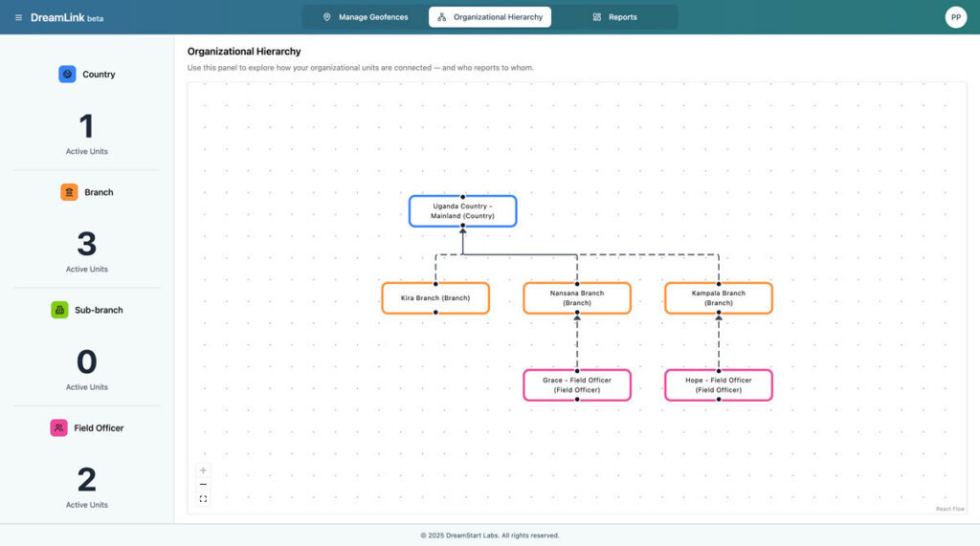980x546 pixels.
Task: Zoom in with the plus control
Action: (x=203, y=470)
